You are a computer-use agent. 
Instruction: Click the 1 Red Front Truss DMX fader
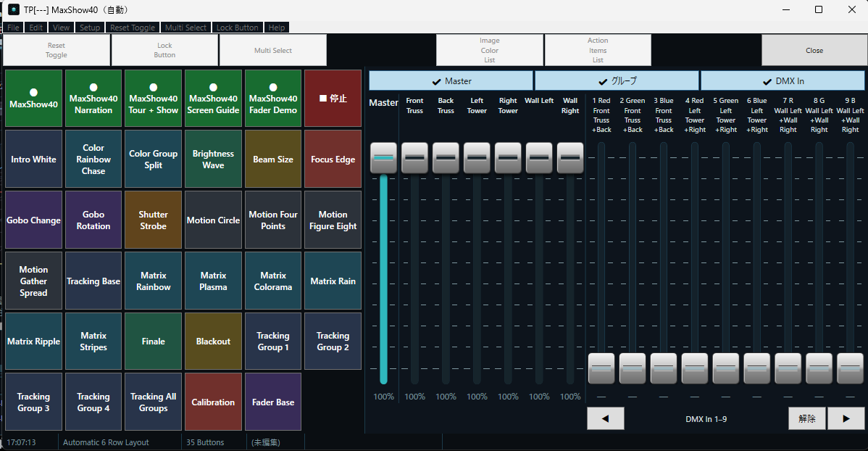pyautogui.click(x=601, y=368)
